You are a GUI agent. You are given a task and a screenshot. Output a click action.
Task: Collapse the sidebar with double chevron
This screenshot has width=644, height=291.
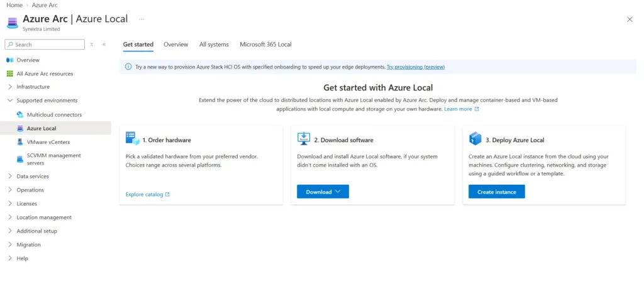104,45
